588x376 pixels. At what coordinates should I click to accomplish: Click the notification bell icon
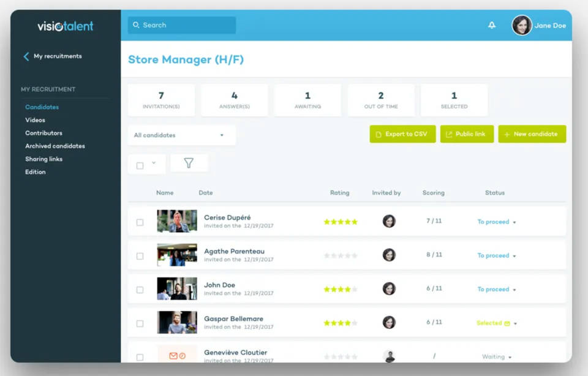click(492, 25)
